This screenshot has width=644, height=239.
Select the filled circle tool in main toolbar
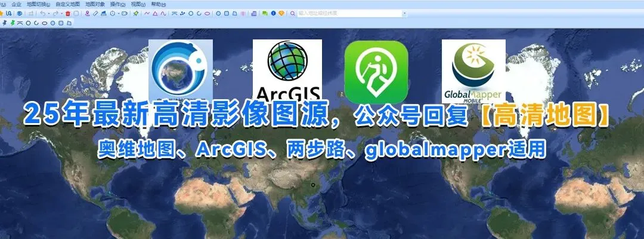(x=218, y=13)
